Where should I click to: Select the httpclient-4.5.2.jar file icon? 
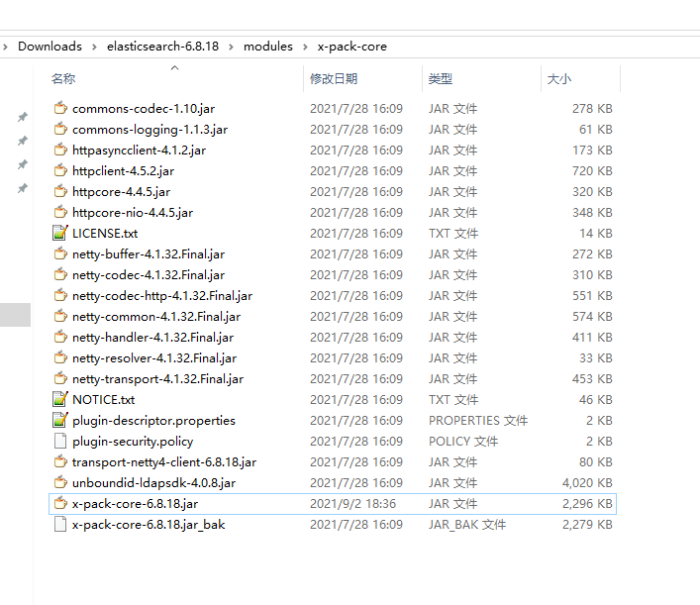[60, 170]
